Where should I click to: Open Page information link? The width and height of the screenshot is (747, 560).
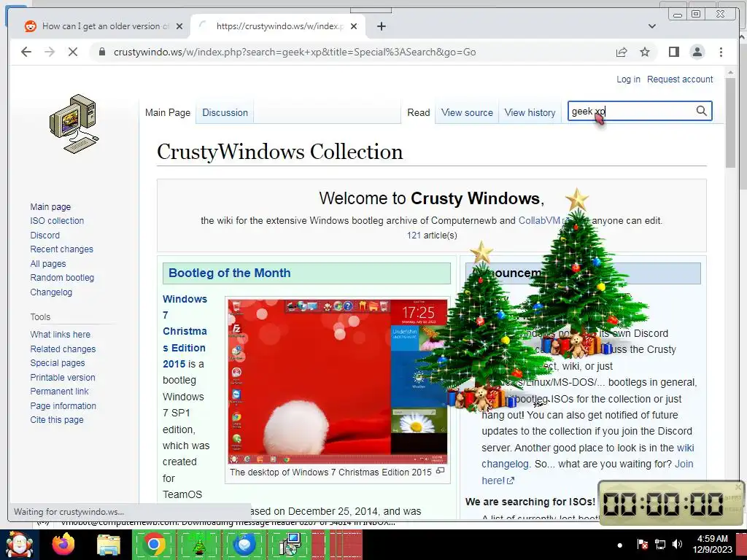coord(63,405)
